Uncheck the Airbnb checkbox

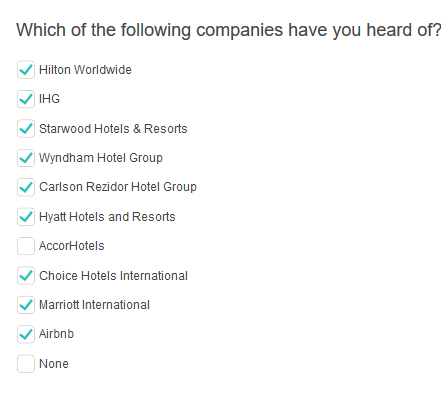26,334
